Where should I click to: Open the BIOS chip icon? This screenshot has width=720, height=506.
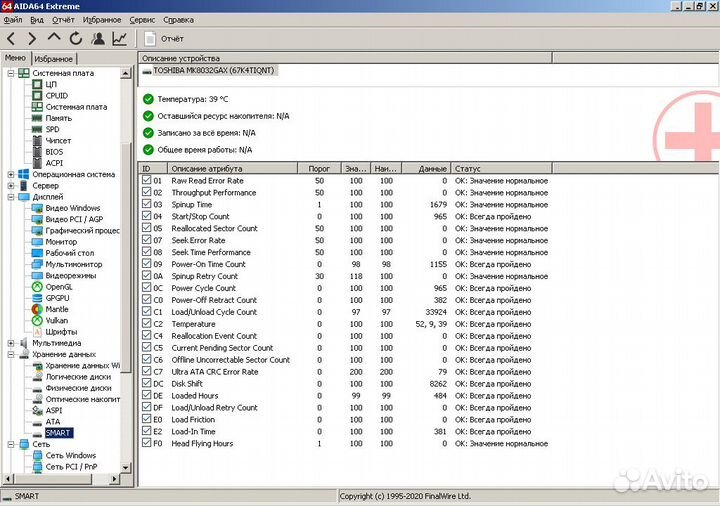click(37, 152)
